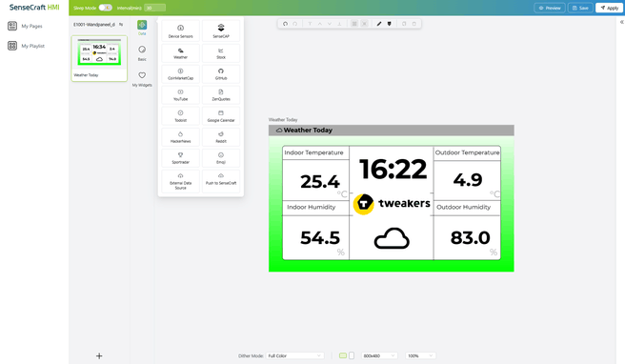This screenshot has width=625, height=364.
Task: Pick the GitHub data widget
Action: coord(221,73)
